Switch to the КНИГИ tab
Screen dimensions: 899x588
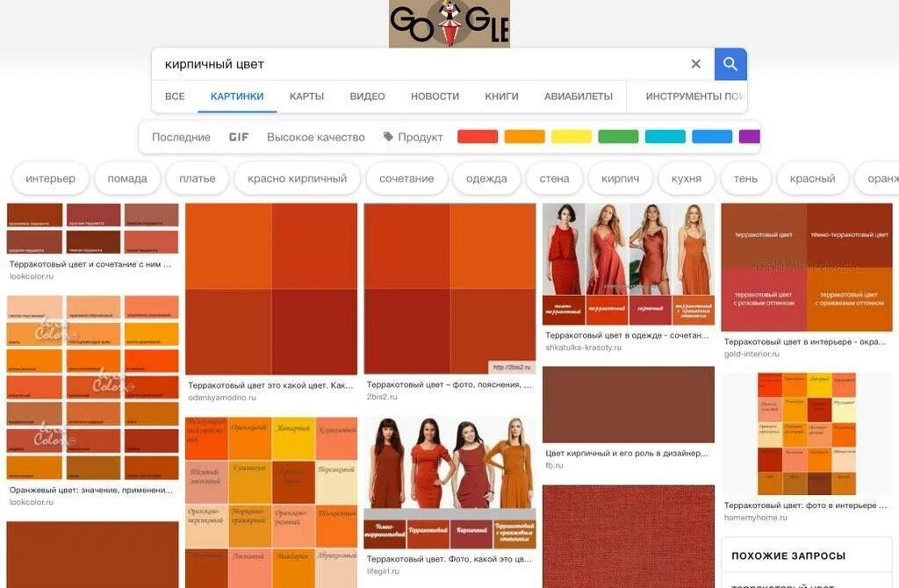point(501,97)
